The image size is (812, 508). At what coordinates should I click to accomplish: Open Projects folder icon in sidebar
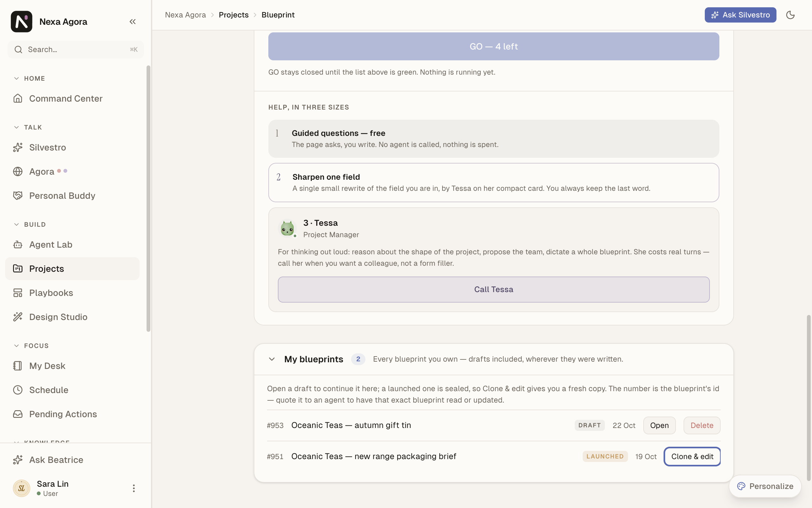click(x=18, y=269)
